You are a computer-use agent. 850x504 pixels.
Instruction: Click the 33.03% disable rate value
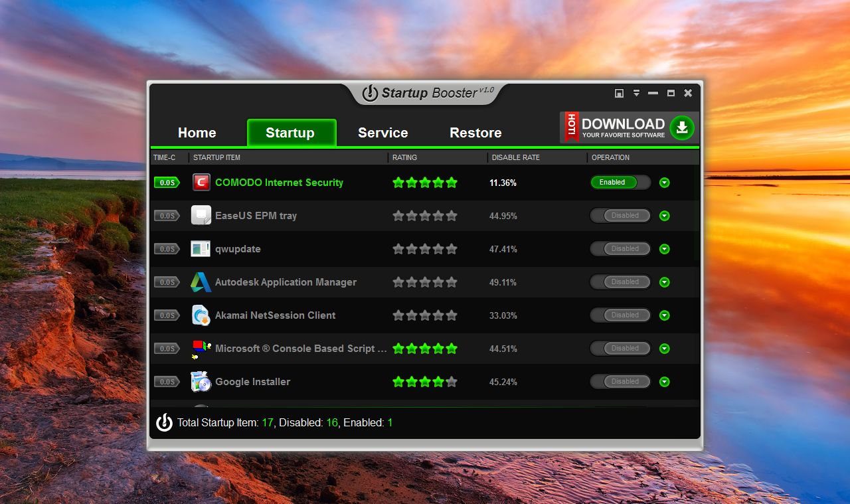point(503,315)
